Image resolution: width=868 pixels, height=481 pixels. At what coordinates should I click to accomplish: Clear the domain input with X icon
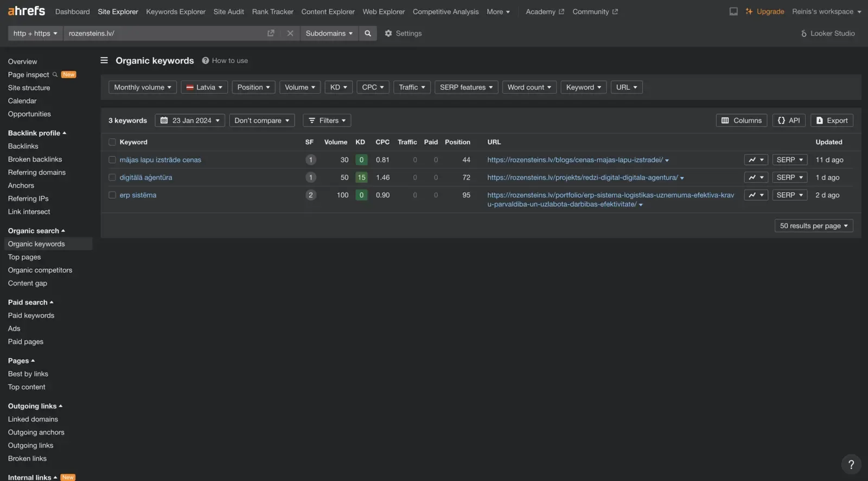click(x=290, y=33)
